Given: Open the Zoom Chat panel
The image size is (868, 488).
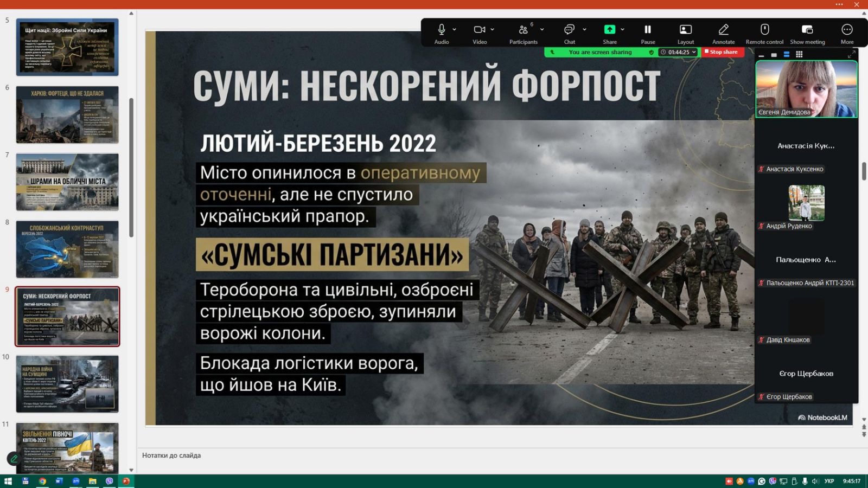Looking at the screenshot, I should 569,33.
